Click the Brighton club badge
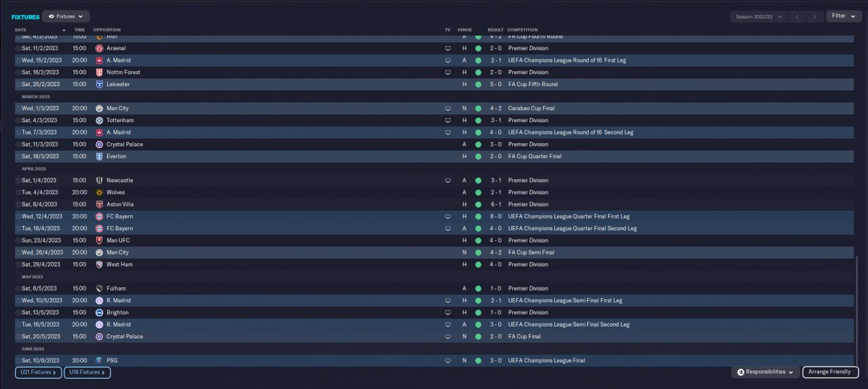Screen dimensions: 868x389 coord(100,312)
